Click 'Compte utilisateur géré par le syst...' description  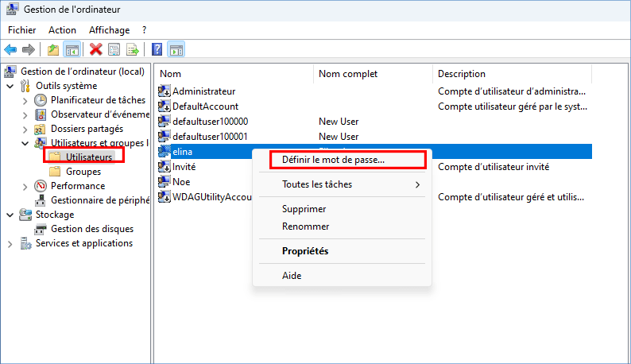[513, 106]
